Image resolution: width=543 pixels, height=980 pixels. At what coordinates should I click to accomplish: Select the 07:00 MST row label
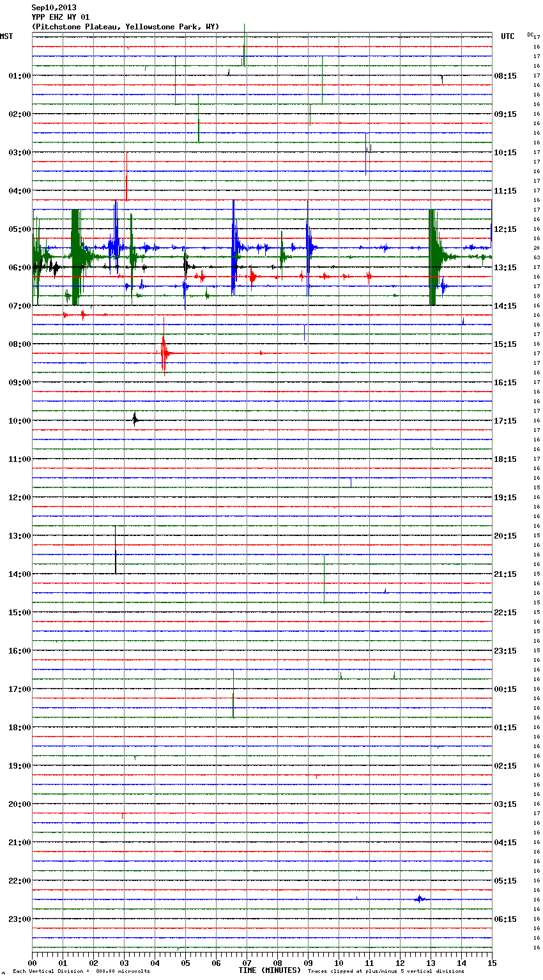(x=20, y=305)
